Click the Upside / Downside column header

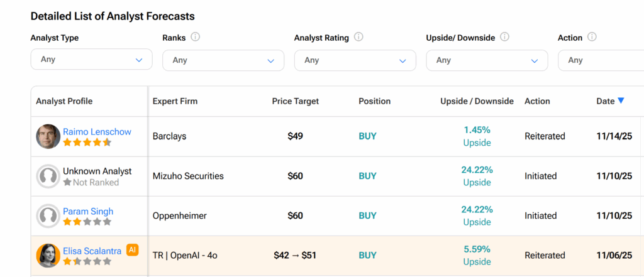coord(477,101)
